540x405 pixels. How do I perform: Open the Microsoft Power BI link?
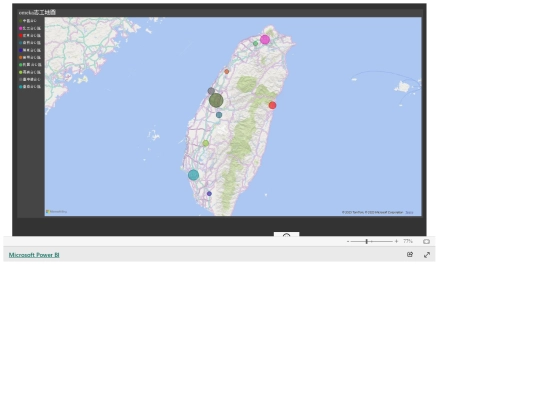point(34,255)
